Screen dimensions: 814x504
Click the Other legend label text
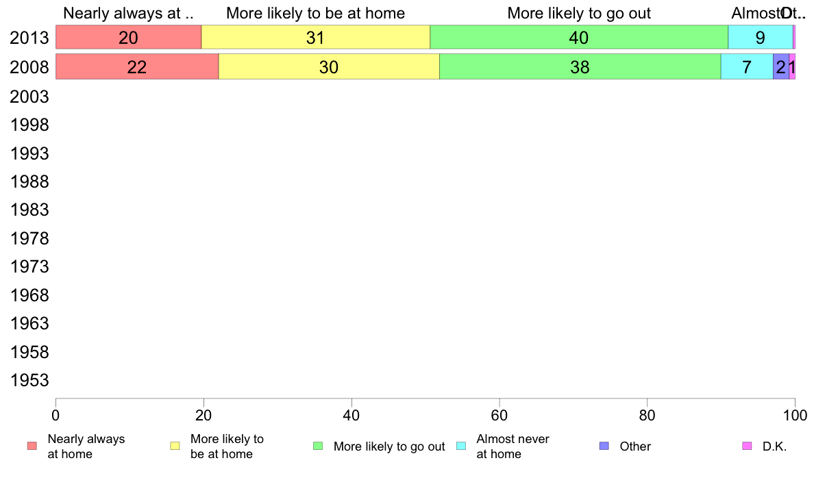coord(635,446)
